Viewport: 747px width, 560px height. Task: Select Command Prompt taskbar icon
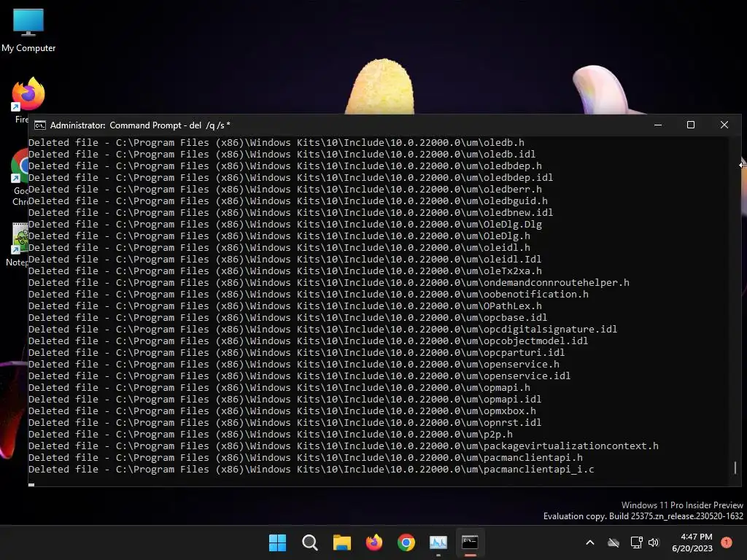(x=471, y=542)
